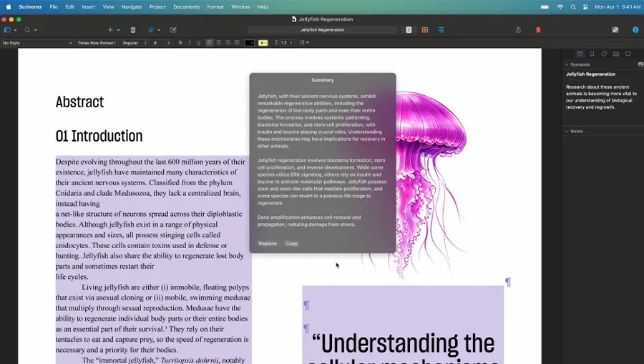Screen dimensions: 644x364
Task: Open the font size 9 dropdown
Action: pos(161,43)
